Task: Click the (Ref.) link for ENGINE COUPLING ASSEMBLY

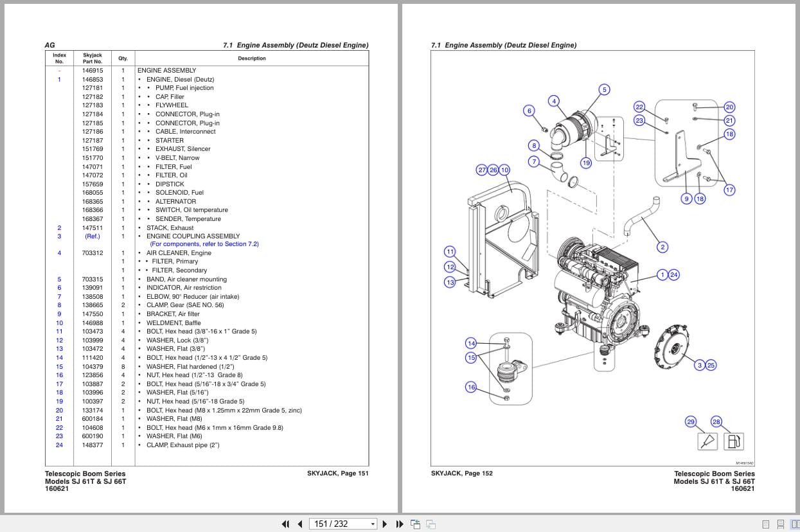Action: pyautogui.click(x=93, y=236)
